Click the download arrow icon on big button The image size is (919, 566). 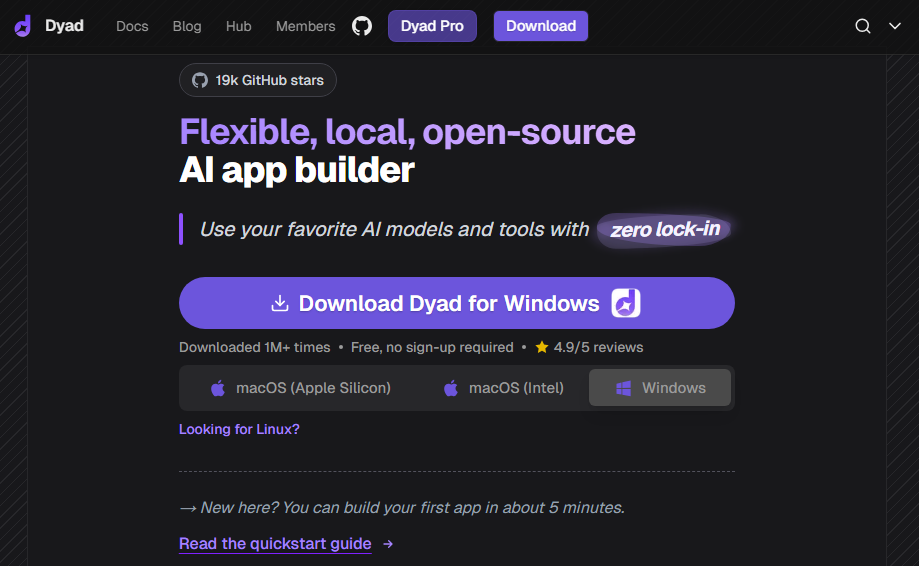(x=280, y=303)
